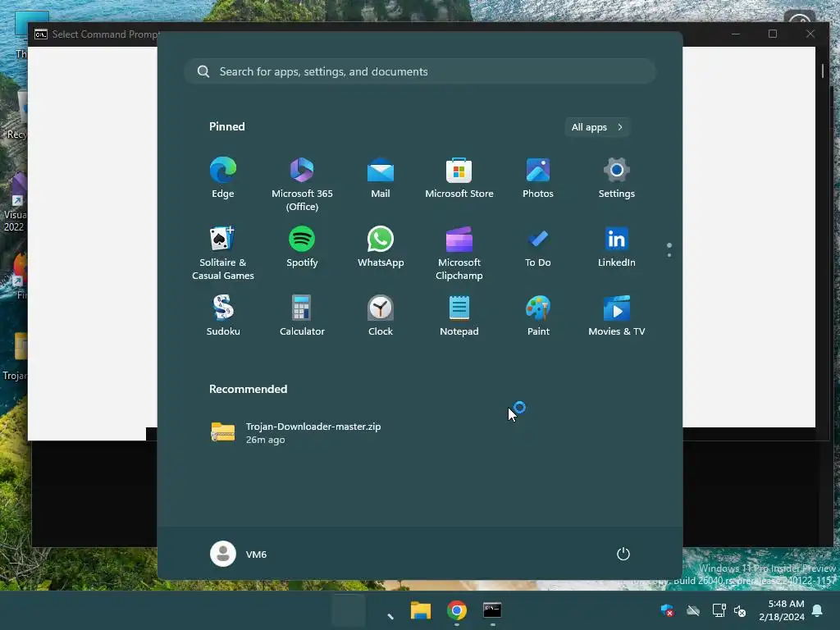Open File Explorer in the taskbar

coord(421,610)
